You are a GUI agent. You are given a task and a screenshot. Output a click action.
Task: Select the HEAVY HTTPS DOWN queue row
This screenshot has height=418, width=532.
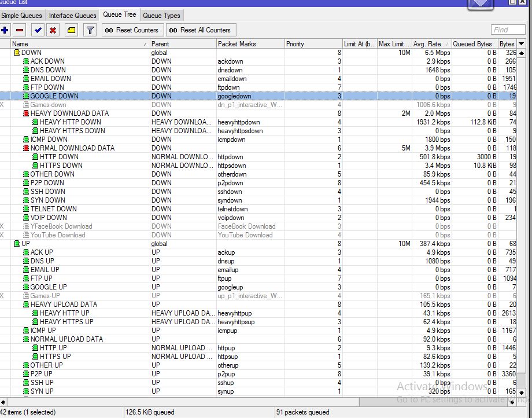pyautogui.click(x=258, y=131)
